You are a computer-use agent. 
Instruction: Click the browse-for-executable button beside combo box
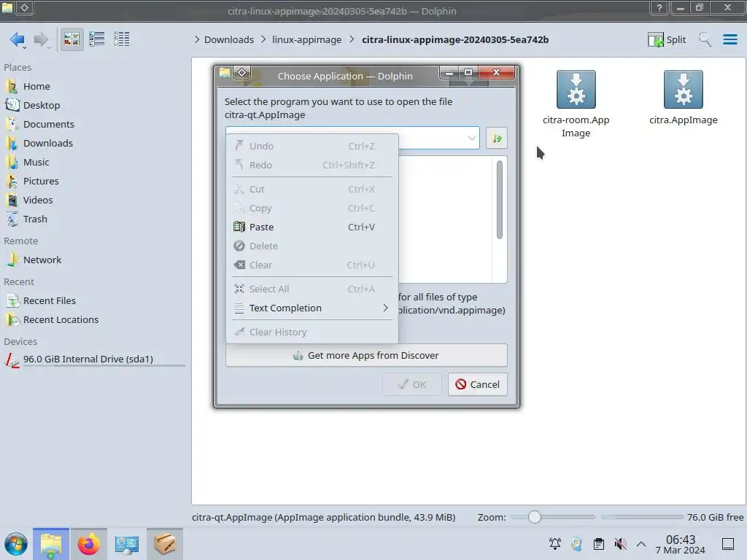point(496,138)
